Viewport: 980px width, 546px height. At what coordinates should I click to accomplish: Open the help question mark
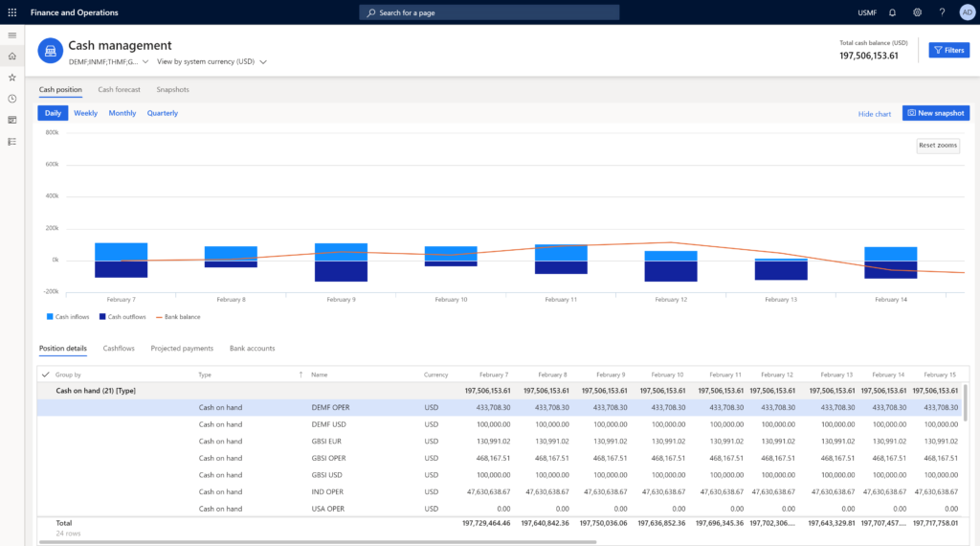(x=942, y=12)
